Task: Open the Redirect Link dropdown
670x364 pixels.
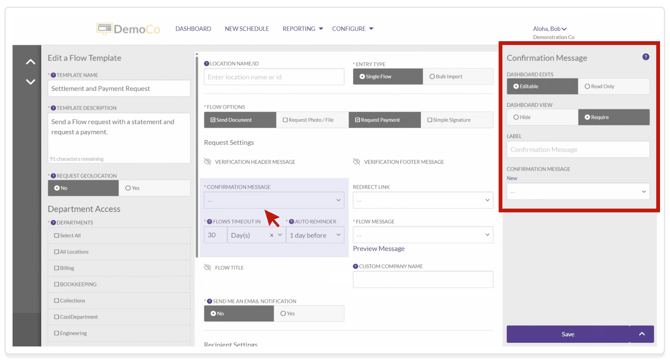Action: (423, 200)
